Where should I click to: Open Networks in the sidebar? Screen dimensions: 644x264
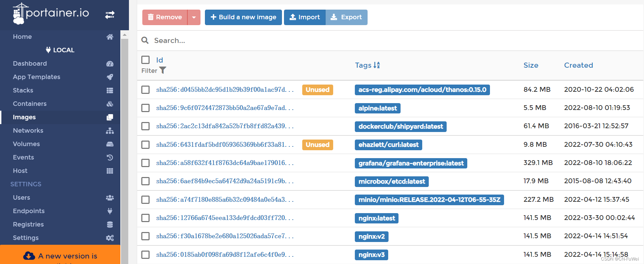coord(28,131)
